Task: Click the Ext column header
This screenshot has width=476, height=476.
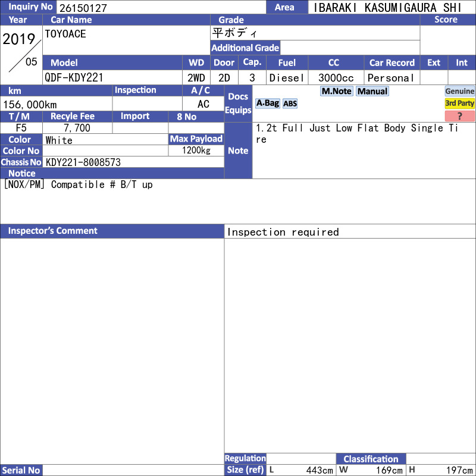Action: (x=434, y=62)
